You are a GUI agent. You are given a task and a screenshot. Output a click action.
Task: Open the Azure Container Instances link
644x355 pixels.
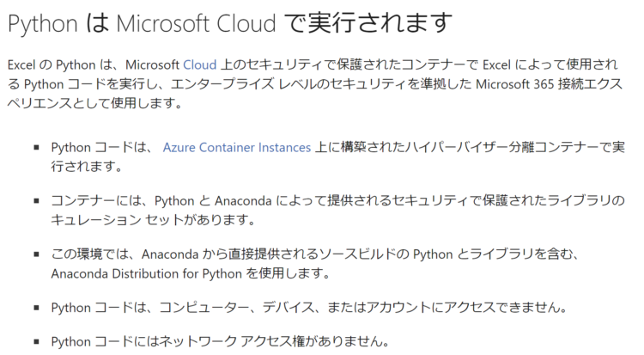click(237, 147)
